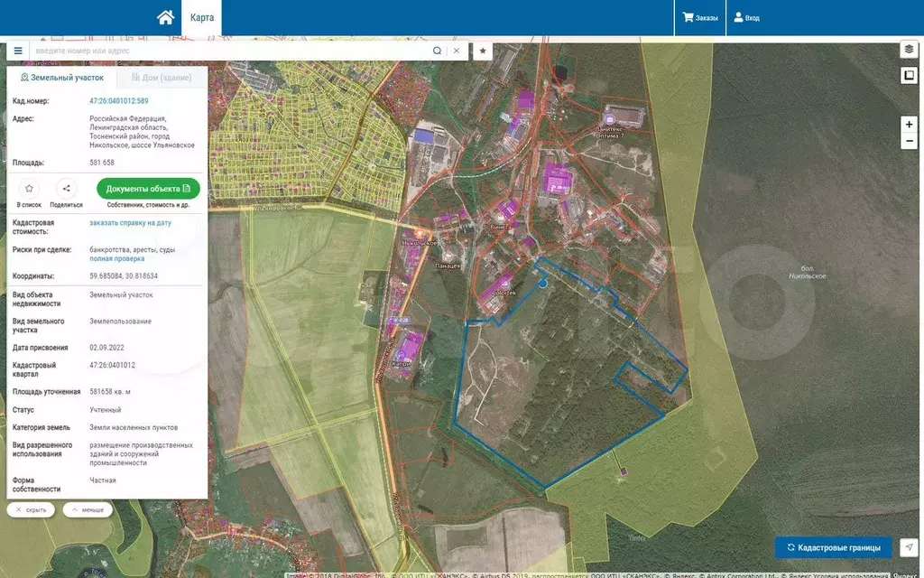Viewport: 924px width, 578px height.
Task: Click the blue marker on parcel boundary
Action: (x=542, y=283)
